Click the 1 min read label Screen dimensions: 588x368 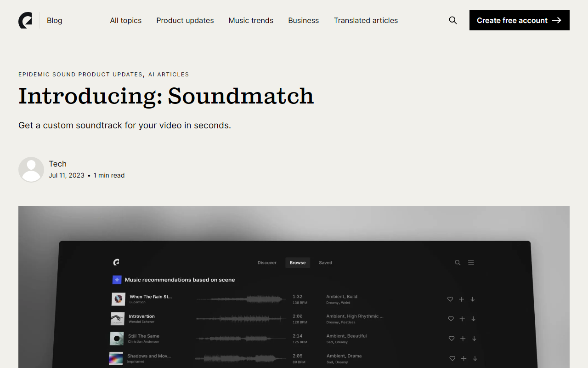(x=109, y=175)
